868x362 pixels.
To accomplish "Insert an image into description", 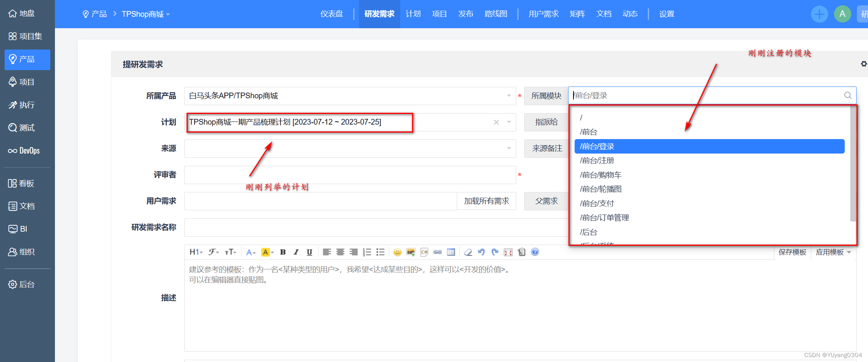I will [411, 252].
